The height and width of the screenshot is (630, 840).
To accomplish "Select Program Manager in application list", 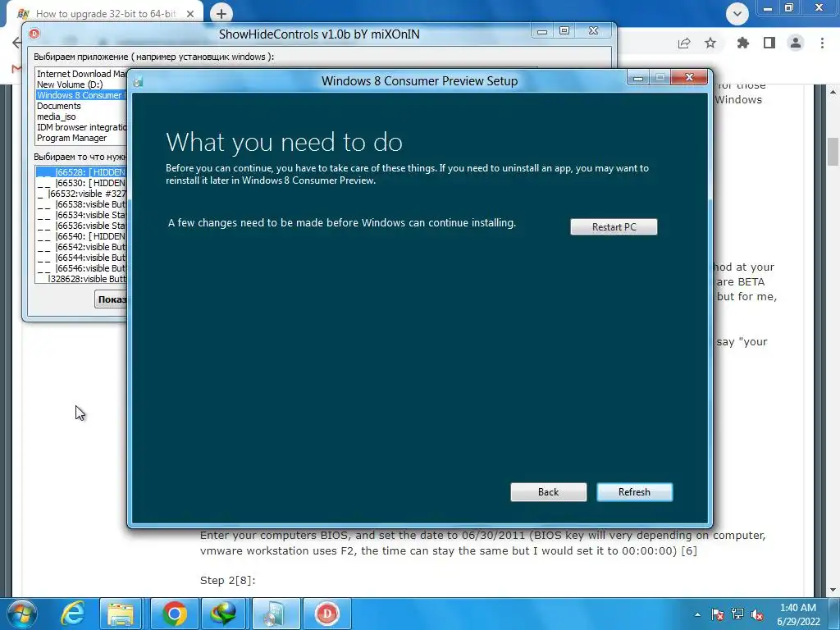I will click(81, 138).
